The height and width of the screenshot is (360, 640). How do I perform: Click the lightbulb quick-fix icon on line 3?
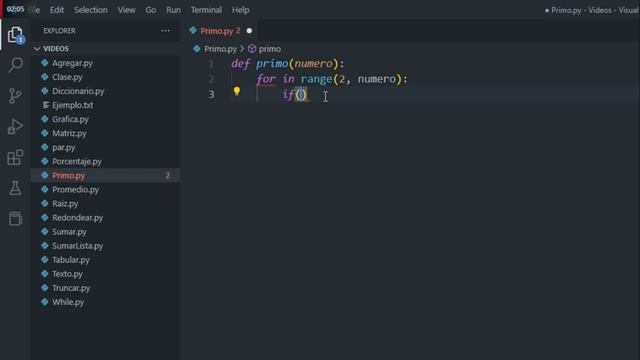click(237, 91)
